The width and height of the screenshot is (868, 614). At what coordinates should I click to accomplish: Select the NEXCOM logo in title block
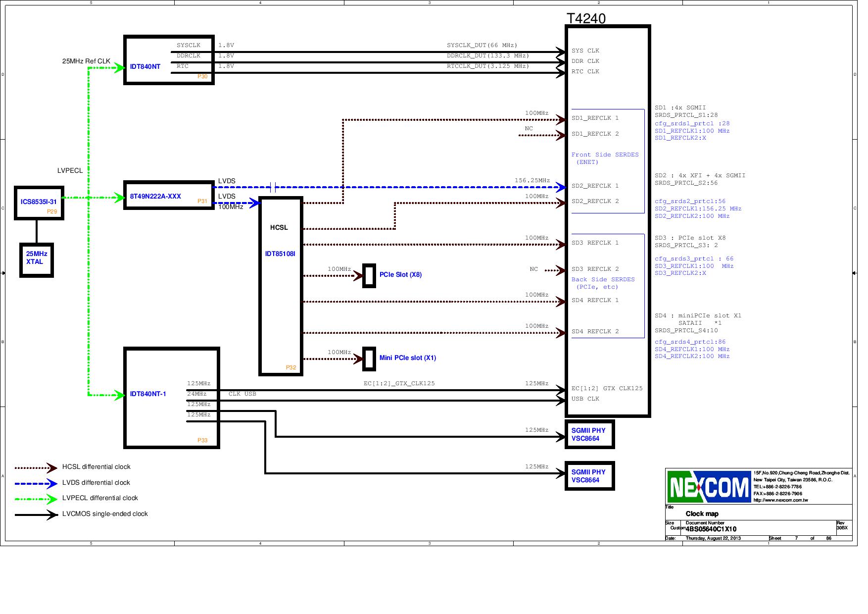pyautogui.click(x=708, y=487)
